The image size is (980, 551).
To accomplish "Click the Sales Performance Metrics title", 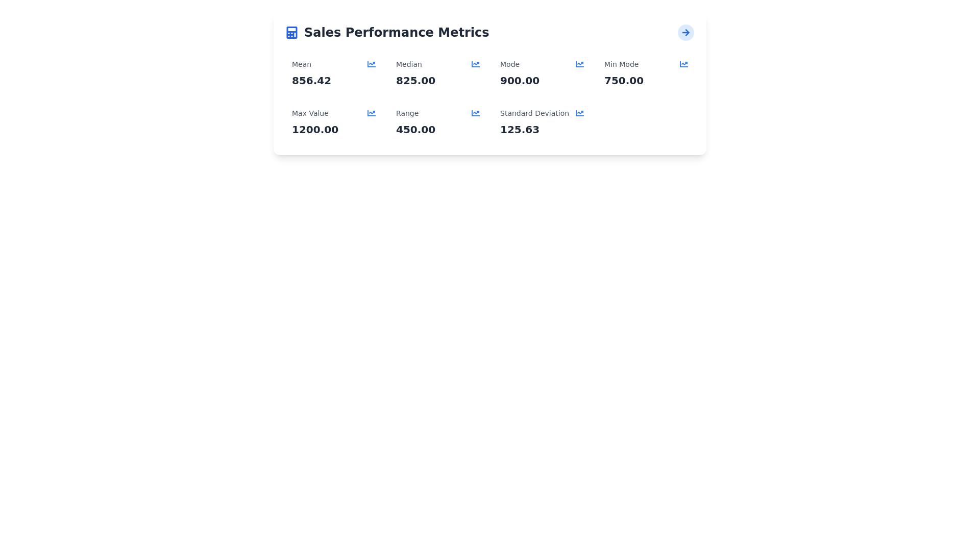I will (x=397, y=32).
